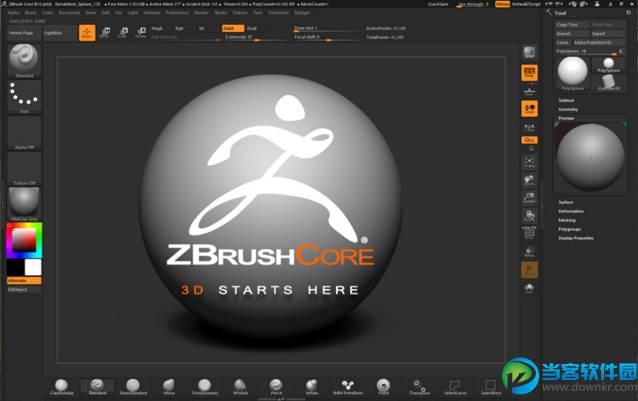Image resolution: width=638 pixels, height=401 pixels.
Task: Select the Pinch brush
Action: tap(276, 387)
